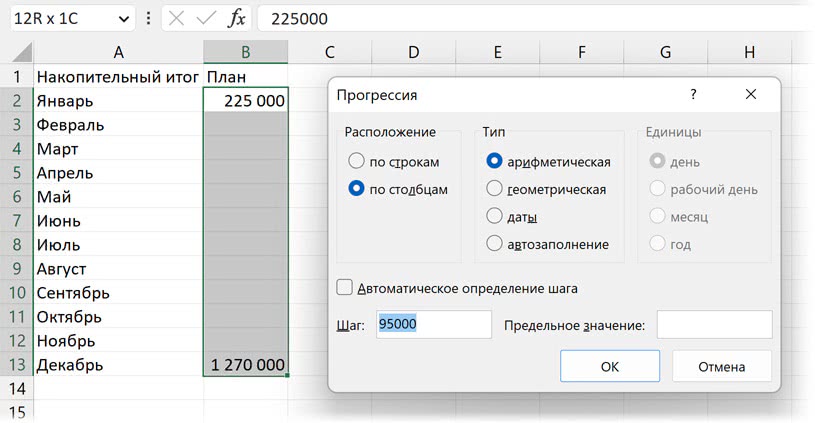The height and width of the screenshot is (423, 815).
Task: Open the Name Box dropdown arrow
Action: click(123, 18)
